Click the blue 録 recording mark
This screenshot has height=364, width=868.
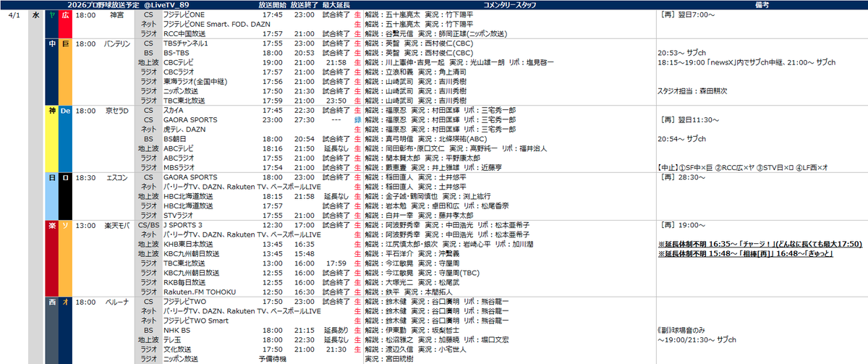pyautogui.click(x=357, y=119)
